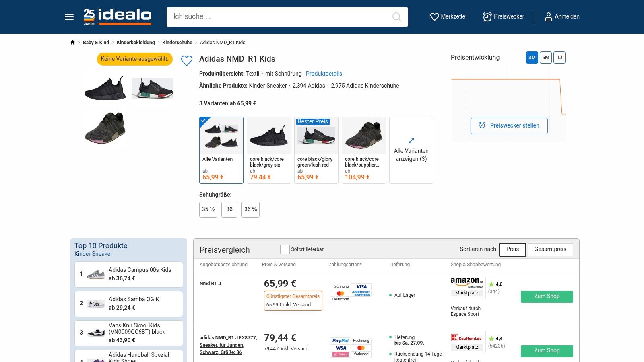Select shoe size 36
This screenshot has height=362, width=644.
click(229, 210)
